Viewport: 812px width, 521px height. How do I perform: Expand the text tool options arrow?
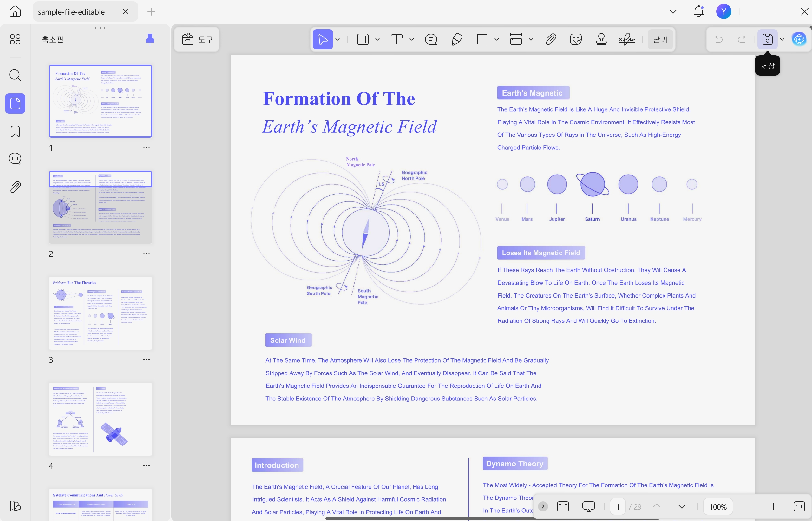[x=412, y=40]
